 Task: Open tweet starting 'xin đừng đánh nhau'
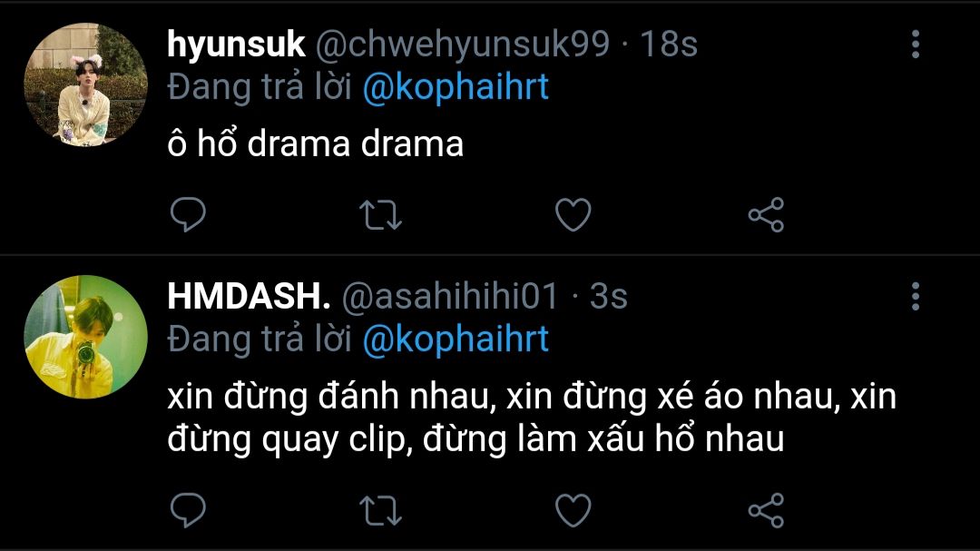click(x=531, y=418)
